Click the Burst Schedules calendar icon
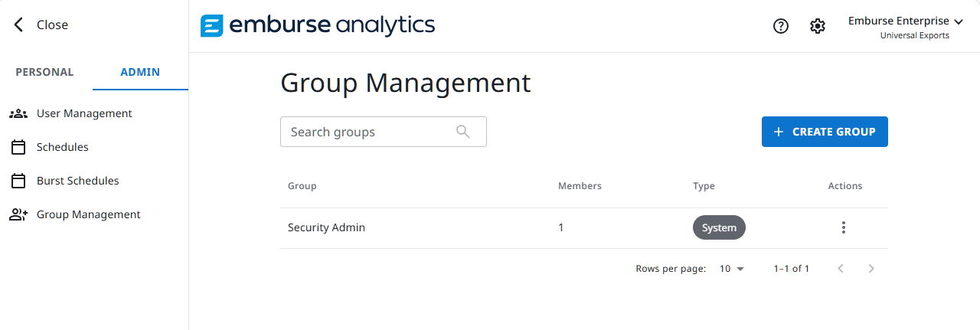The image size is (980, 330). coord(18,181)
